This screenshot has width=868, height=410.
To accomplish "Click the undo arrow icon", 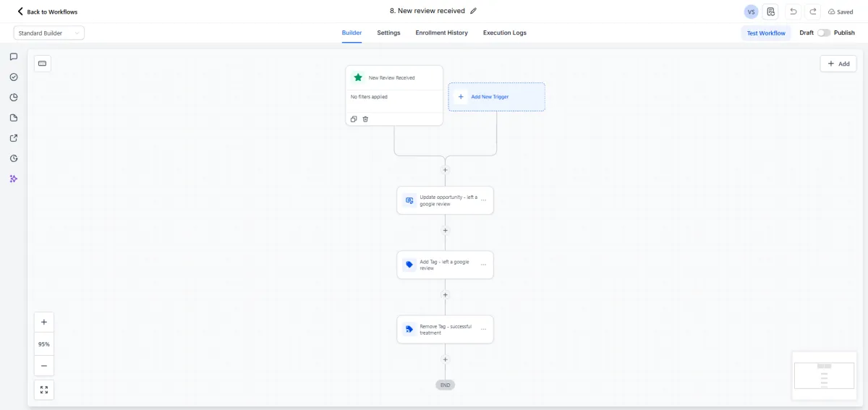I will coord(793,12).
